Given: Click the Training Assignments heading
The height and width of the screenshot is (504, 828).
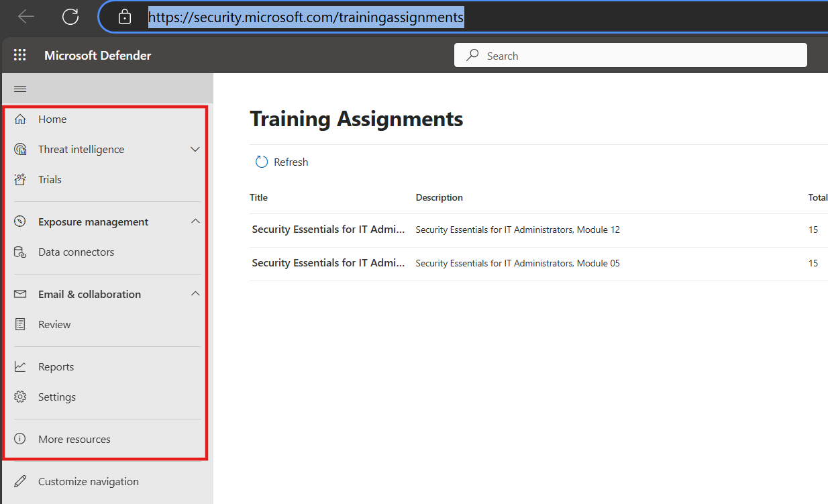Looking at the screenshot, I should click(356, 119).
